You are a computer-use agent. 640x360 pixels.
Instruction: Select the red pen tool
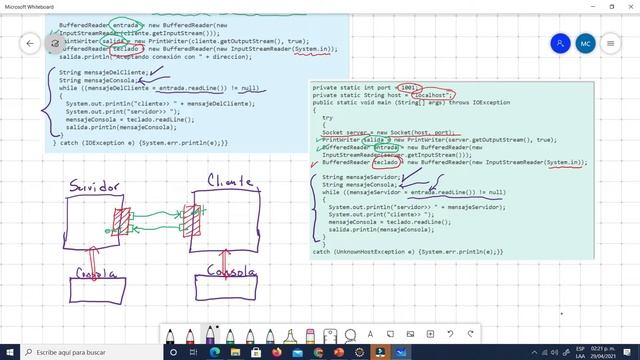pos(190,336)
